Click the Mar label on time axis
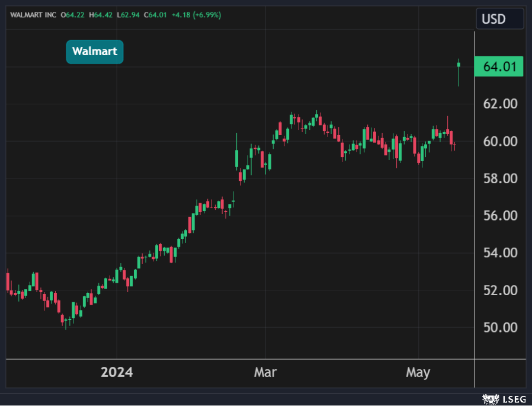The image size is (532, 406). tap(265, 372)
